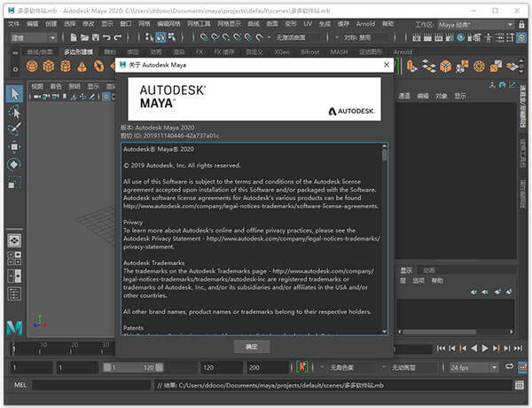
Task: Select the arrow Select tool
Action: [14, 94]
